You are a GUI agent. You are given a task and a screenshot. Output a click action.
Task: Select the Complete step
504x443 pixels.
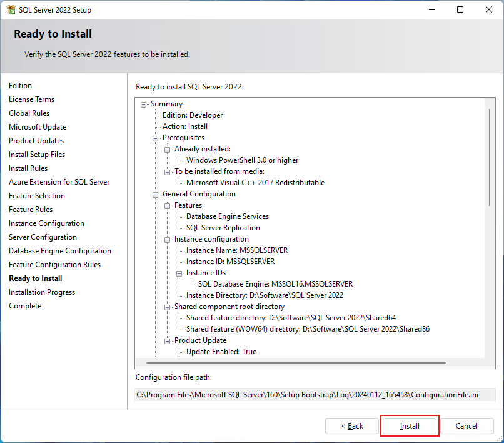(x=25, y=306)
